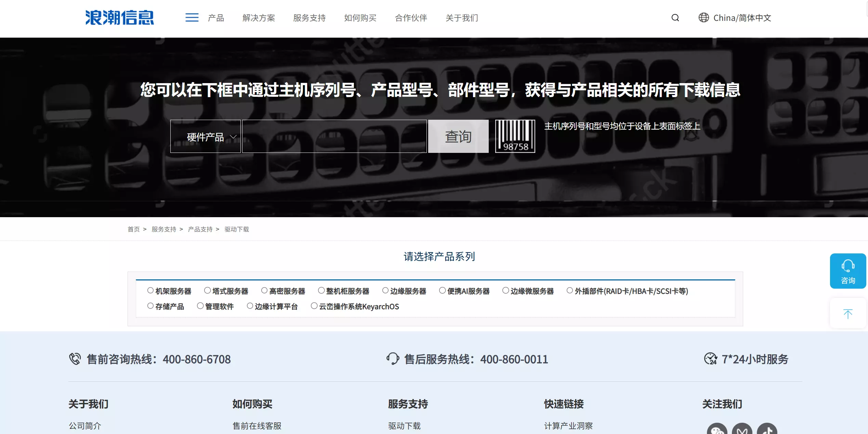
Task: Click the hamburger menu icon beside 产品
Action: tap(192, 18)
